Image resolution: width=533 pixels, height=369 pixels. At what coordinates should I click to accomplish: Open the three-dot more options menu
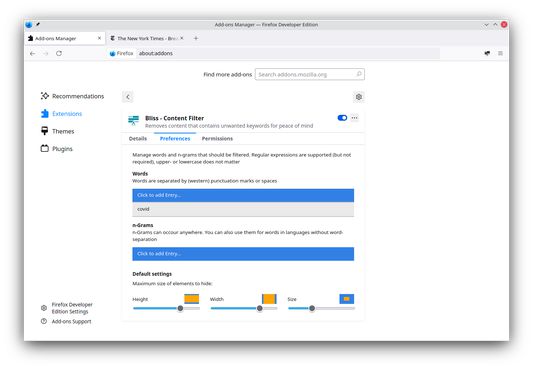tap(355, 118)
